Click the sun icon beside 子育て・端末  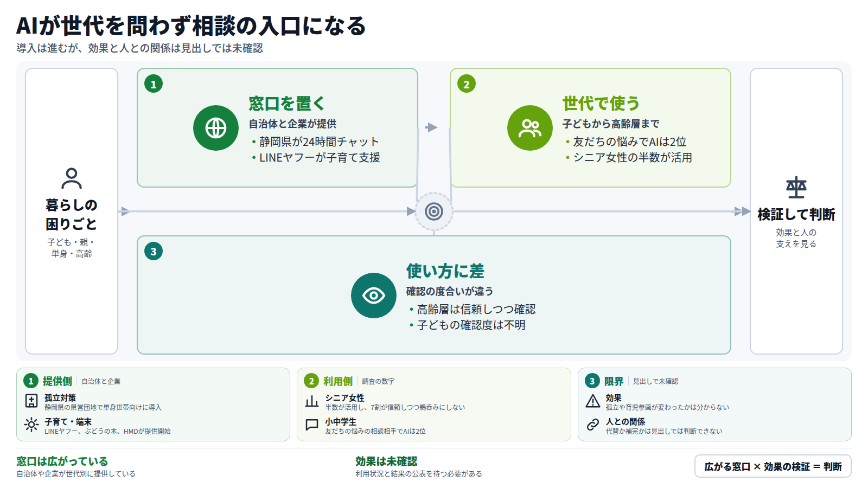[31, 425]
